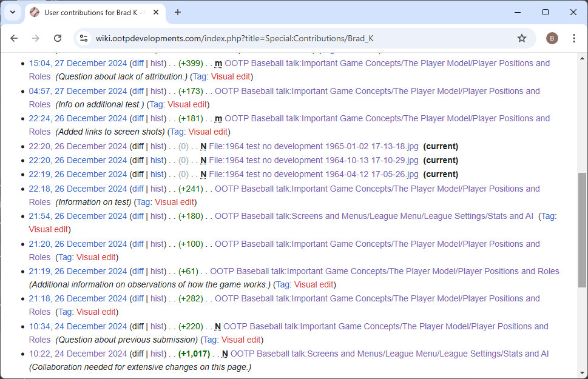
Task: Bookmark this page with the star icon
Action: click(522, 38)
